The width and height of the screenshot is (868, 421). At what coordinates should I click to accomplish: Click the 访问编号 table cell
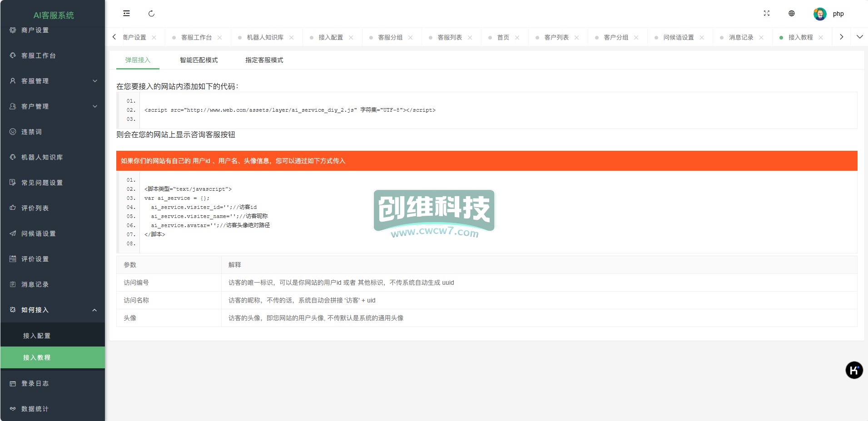coord(169,282)
